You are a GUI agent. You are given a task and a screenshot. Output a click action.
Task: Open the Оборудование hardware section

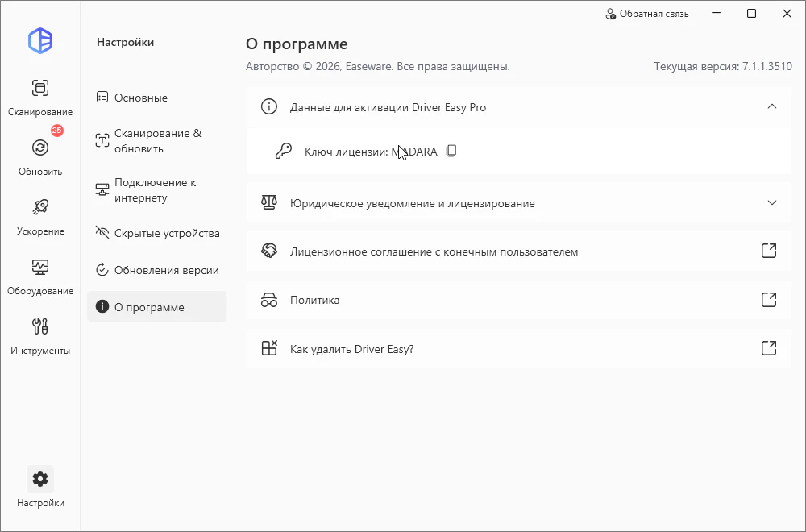click(x=40, y=275)
